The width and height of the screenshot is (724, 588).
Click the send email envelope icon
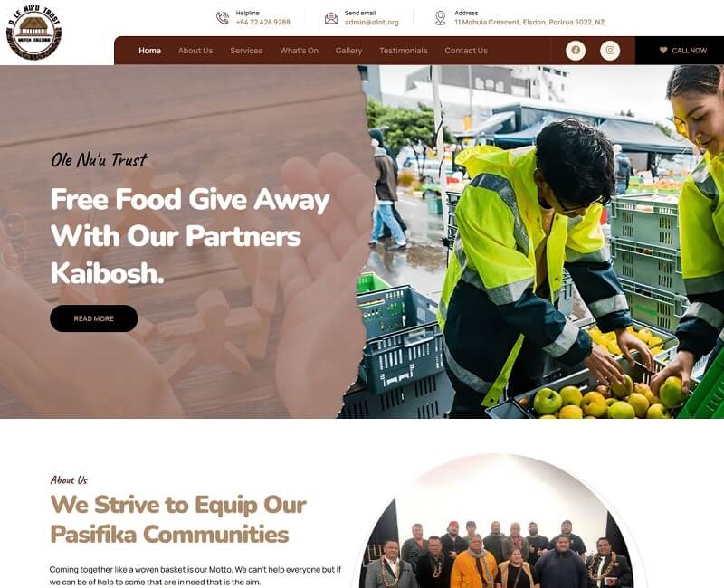[331, 18]
